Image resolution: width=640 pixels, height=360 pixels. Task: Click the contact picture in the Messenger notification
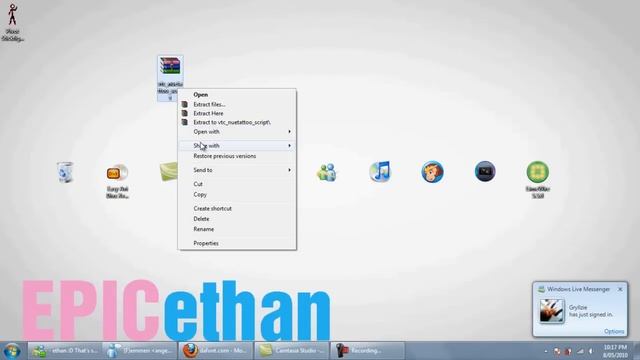click(551, 311)
